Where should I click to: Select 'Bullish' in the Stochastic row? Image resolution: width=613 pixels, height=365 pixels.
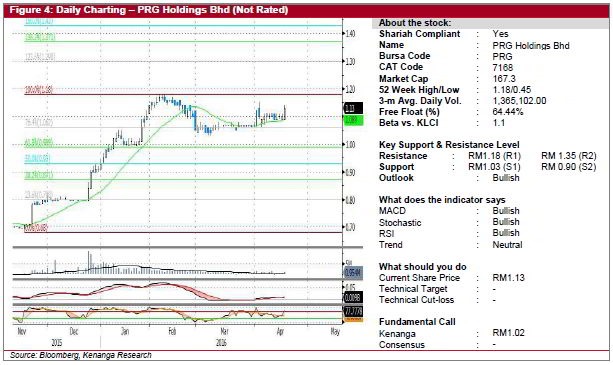coord(506,222)
